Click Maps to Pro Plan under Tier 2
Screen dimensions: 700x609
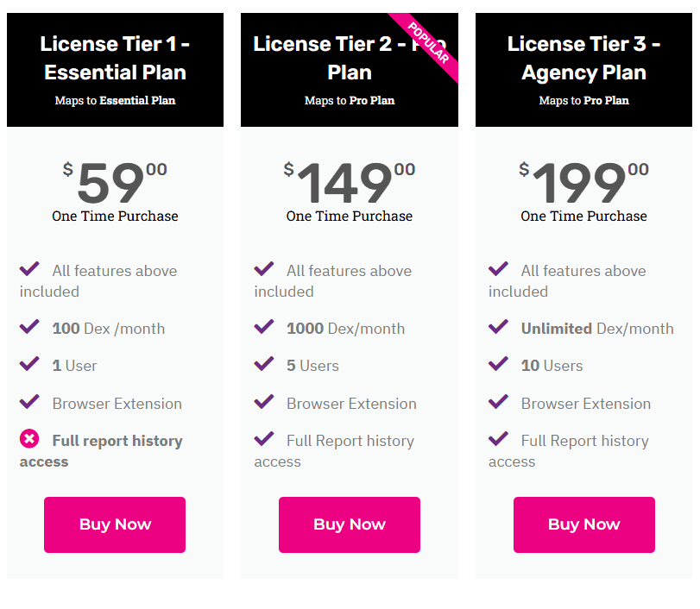(349, 100)
